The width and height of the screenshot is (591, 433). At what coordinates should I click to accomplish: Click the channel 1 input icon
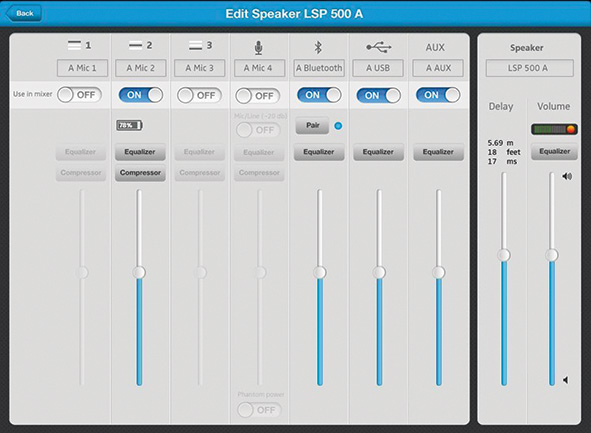click(x=75, y=46)
